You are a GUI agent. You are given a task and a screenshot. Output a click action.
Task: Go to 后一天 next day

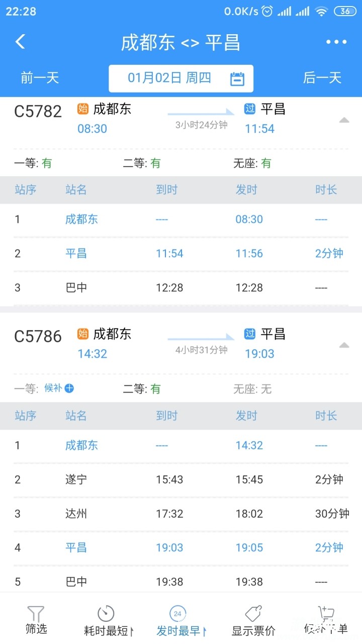click(x=322, y=78)
